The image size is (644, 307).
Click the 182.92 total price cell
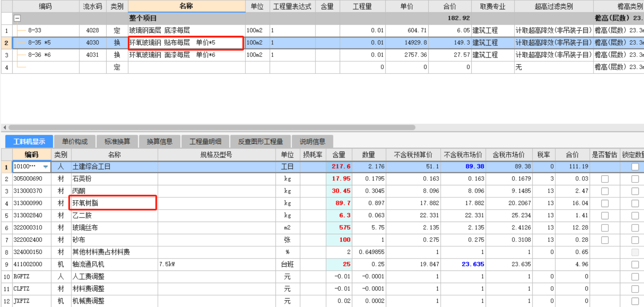(x=450, y=18)
